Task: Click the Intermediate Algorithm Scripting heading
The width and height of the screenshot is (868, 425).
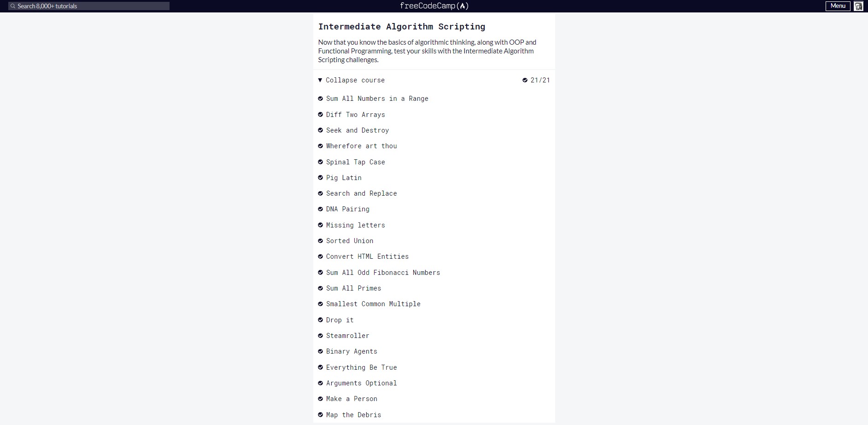Action: pyautogui.click(x=402, y=27)
